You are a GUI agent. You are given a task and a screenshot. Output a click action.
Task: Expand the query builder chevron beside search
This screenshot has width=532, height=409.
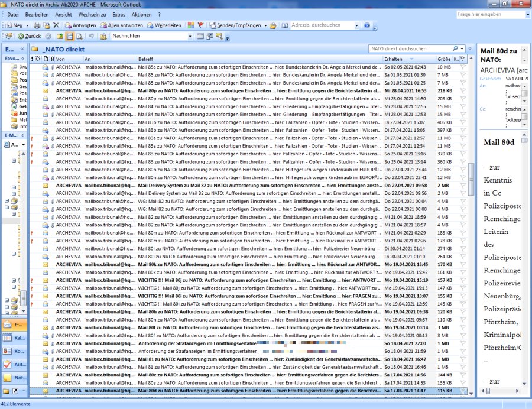470,48
